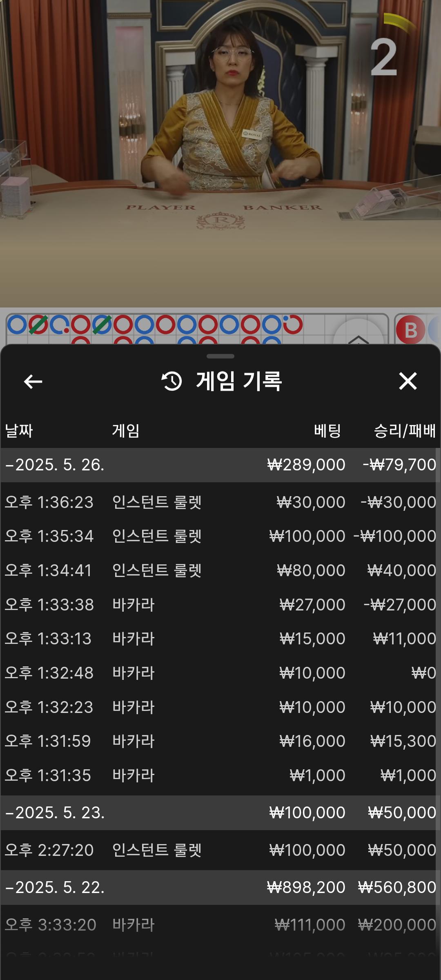View the 1:32:48 baccarat round with ₩0
Image resolution: width=441 pixels, height=980 pixels.
point(220,673)
